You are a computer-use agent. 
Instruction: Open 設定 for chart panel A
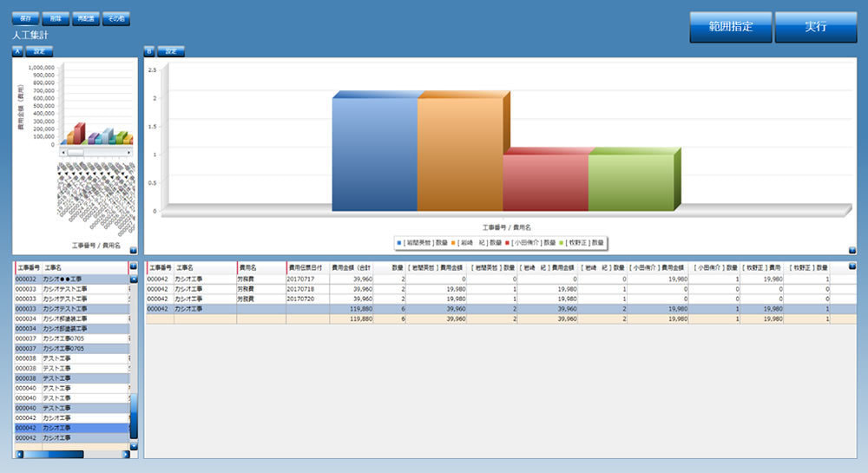coord(40,50)
